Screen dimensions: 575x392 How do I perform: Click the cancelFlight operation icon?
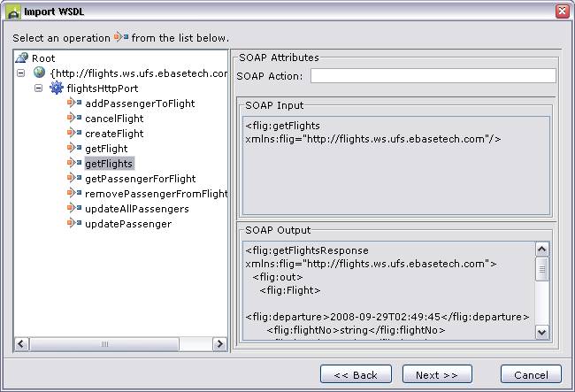pyautogui.click(x=74, y=119)
